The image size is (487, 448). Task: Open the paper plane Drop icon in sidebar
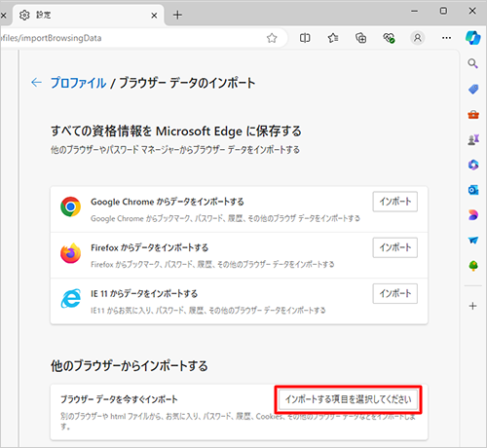click(x=473, y=241)
